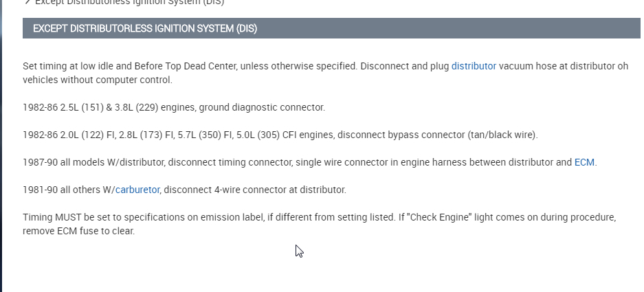
Task: Open the blue 'carburetor' hyperlink
Action: pyautogui.click(x=137, y=189)
